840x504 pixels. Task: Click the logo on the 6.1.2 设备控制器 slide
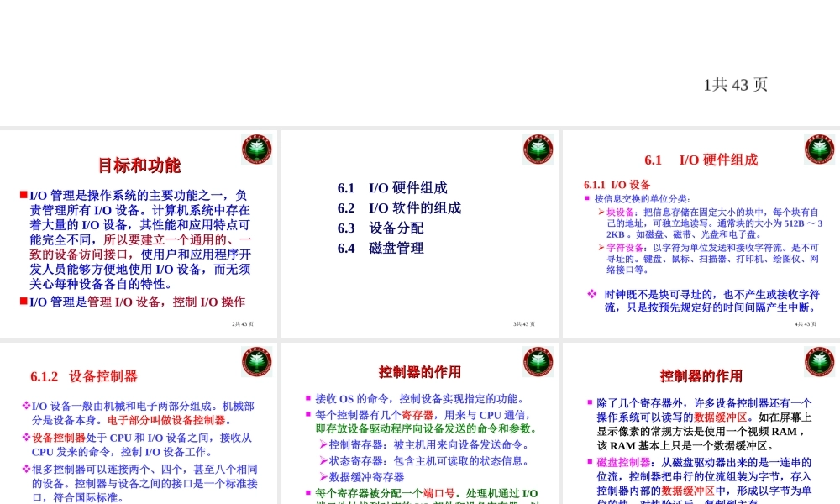pyautogui.click(x=256, y=361)
